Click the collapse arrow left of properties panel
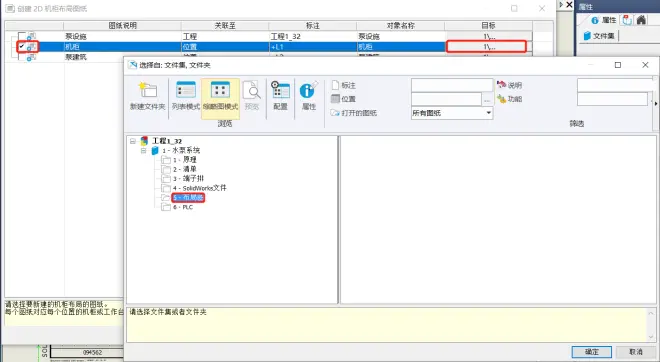The height and width of the screenshot is (362, 660). (561, 5)
